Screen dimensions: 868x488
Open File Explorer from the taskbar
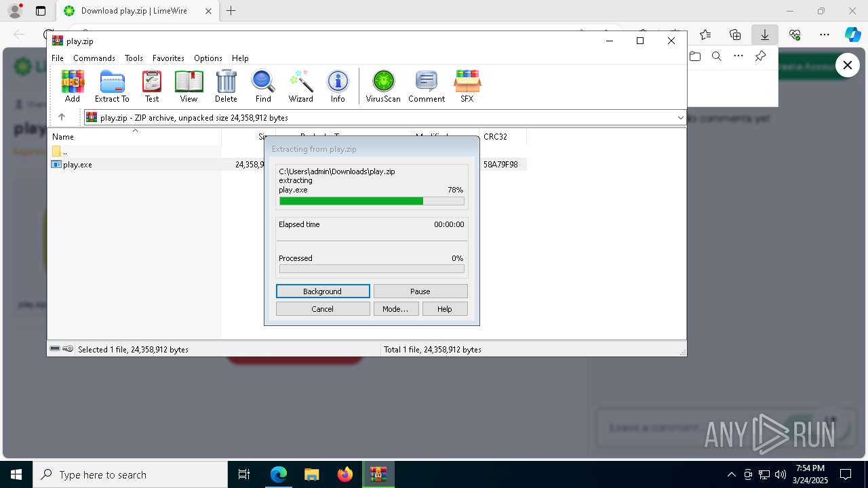311,474
